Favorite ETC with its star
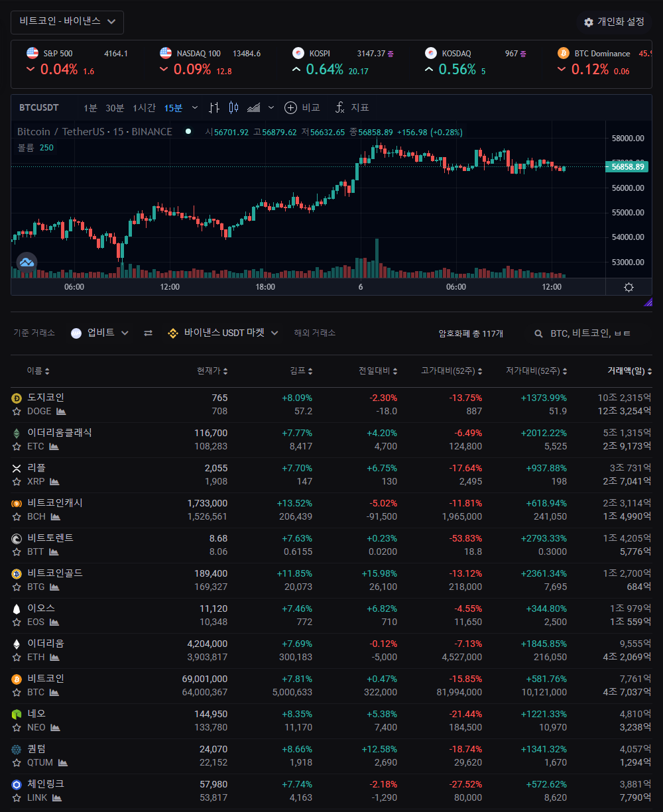This screenshot has width=663, height=812. click(x=17, y=446)
